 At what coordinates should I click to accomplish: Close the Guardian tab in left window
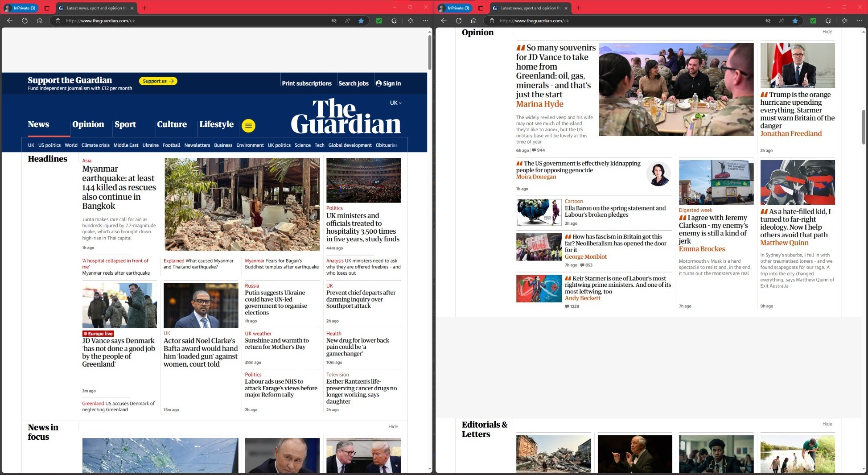coord(132,8)
